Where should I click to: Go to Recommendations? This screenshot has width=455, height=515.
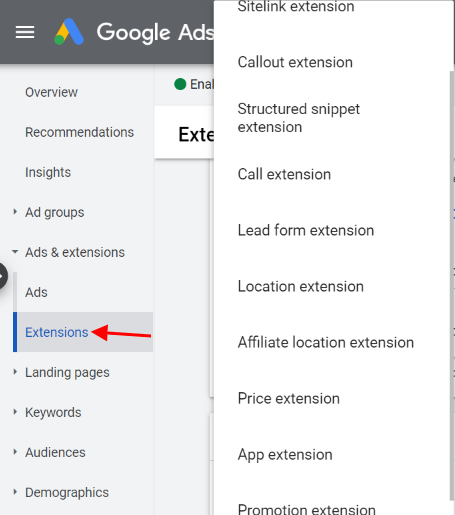click(79, 132)
